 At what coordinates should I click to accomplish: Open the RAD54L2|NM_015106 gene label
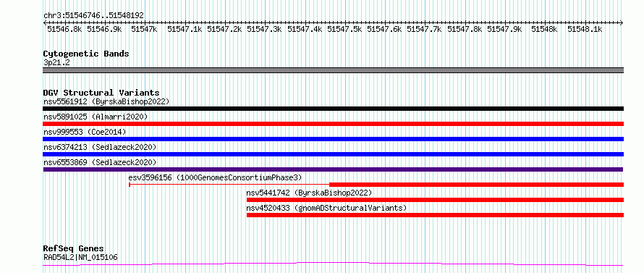click(x=80, y=258)
